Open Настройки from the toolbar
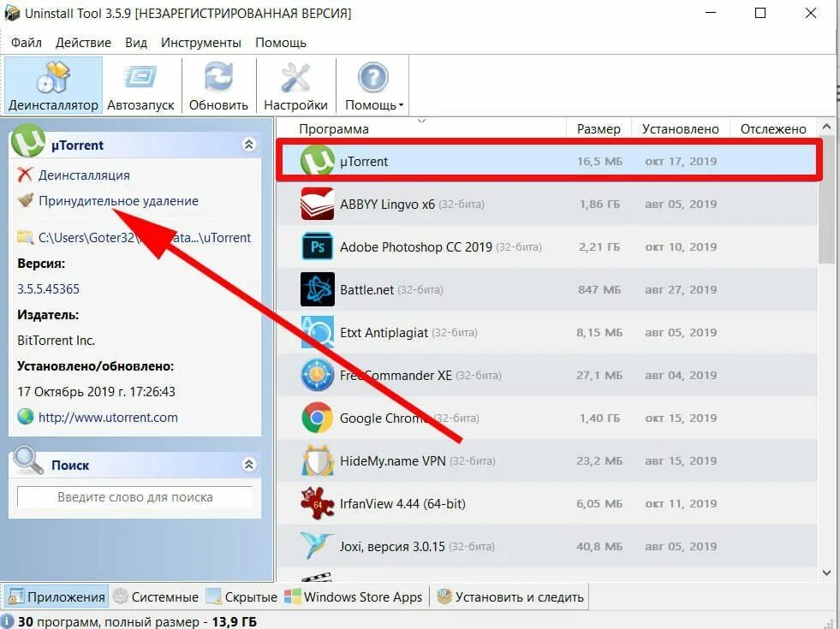Screen dimensions: 840x629 click(295, 86)
